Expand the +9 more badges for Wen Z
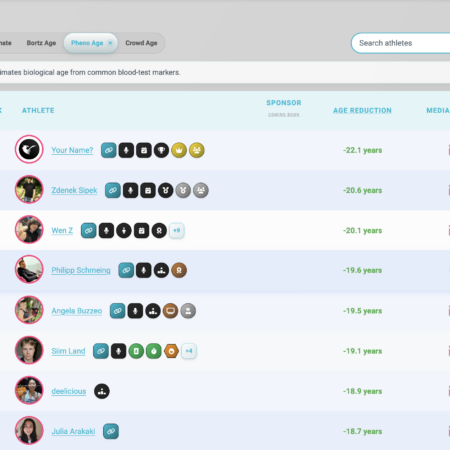Viewport: 450px width, 450px height. click(x=177, y=230)
